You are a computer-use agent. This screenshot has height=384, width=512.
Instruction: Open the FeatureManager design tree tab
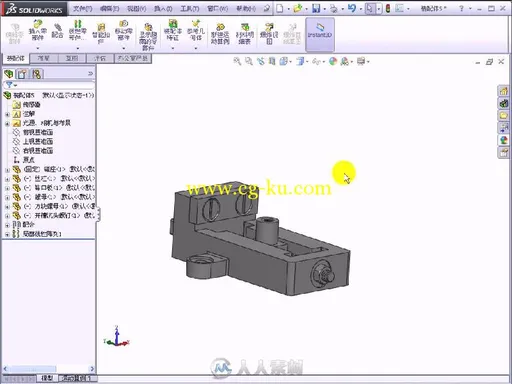(x=9, y=74)
